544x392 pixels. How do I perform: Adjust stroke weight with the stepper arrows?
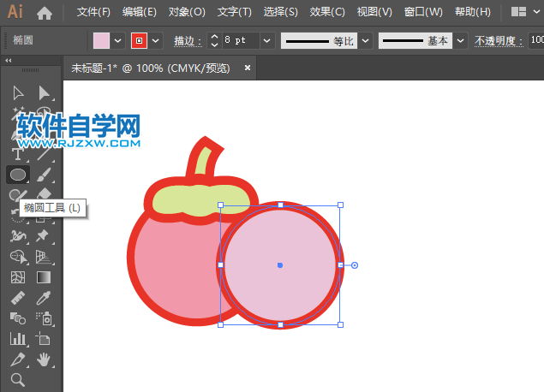pyautogui.click(x=214, y=40)
